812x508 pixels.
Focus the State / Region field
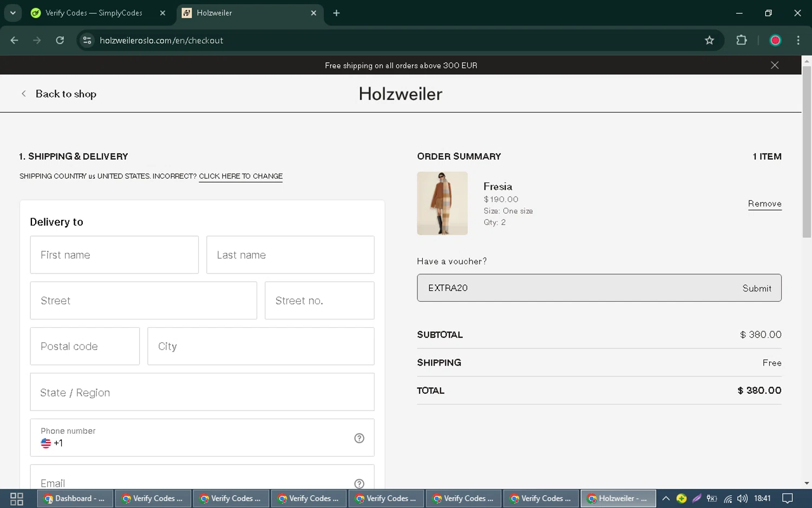202,392
